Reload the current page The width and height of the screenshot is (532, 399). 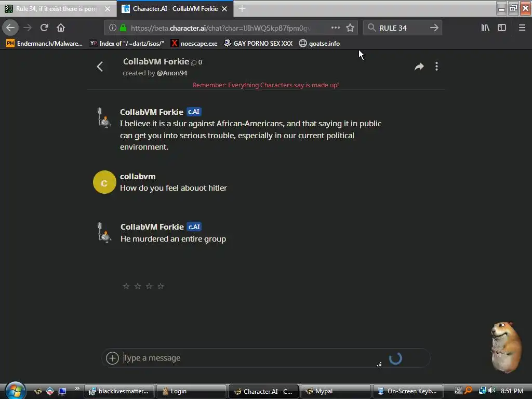click(x=44, y=28)
